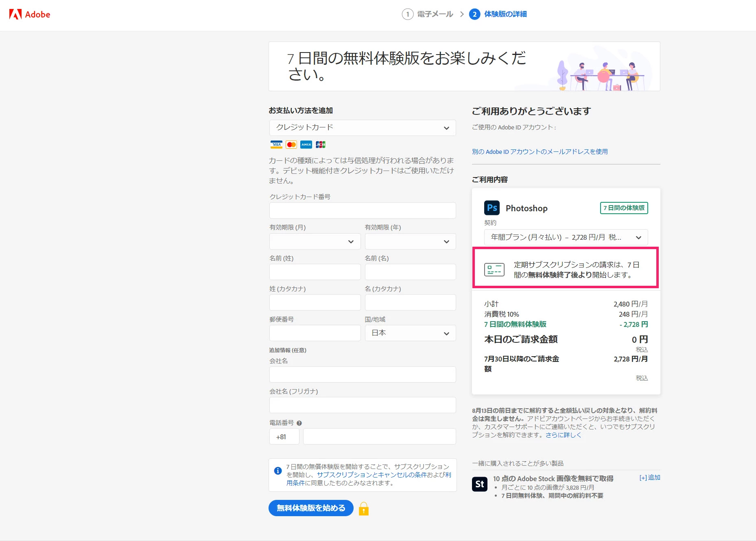Click the 消費税 10% label

click(502, 314)
